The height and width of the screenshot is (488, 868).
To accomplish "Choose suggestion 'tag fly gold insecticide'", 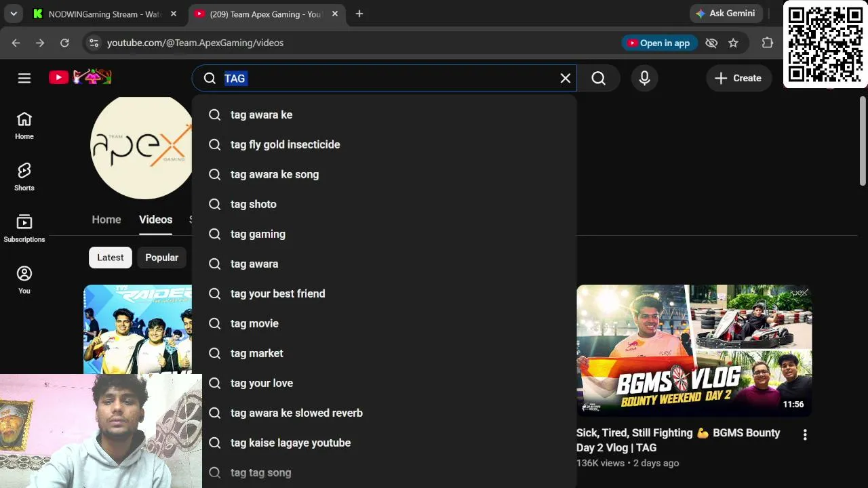I will click(x=384, y=144).
